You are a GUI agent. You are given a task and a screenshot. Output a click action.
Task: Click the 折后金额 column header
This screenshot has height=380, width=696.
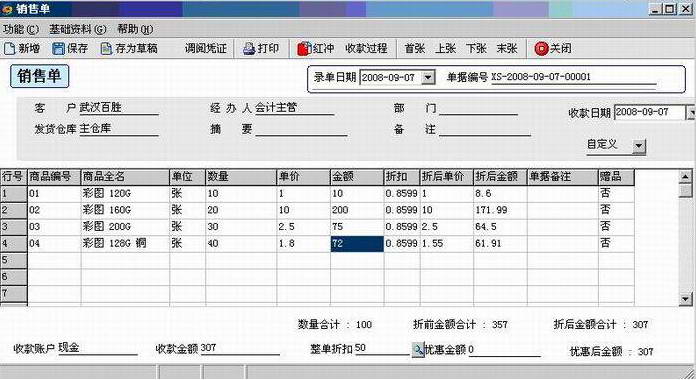pyautogui.click(x=500, y=177)
